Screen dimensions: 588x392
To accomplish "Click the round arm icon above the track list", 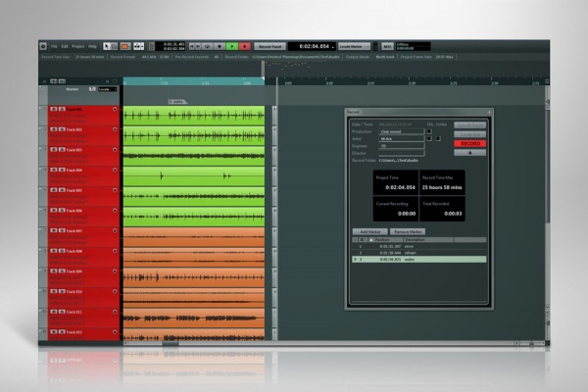I will coord(115,81).
